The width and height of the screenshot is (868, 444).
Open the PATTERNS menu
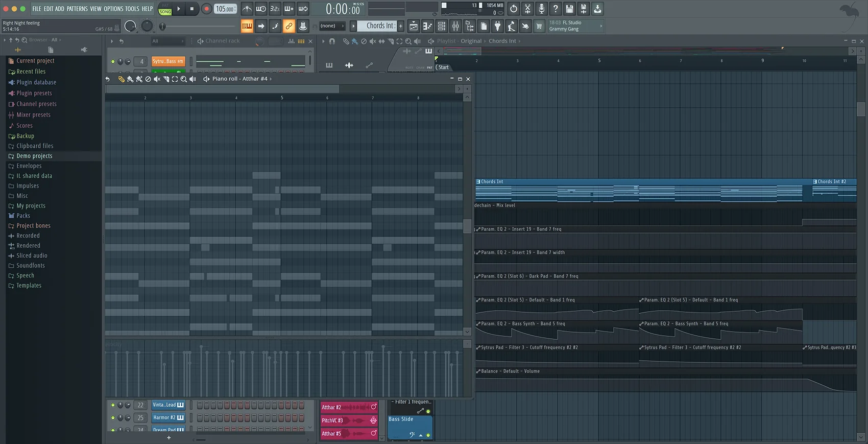(x=77, y=9)
